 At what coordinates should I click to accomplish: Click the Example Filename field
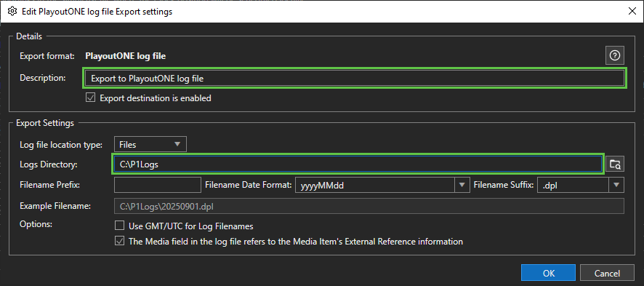click(x=369, y=206)
